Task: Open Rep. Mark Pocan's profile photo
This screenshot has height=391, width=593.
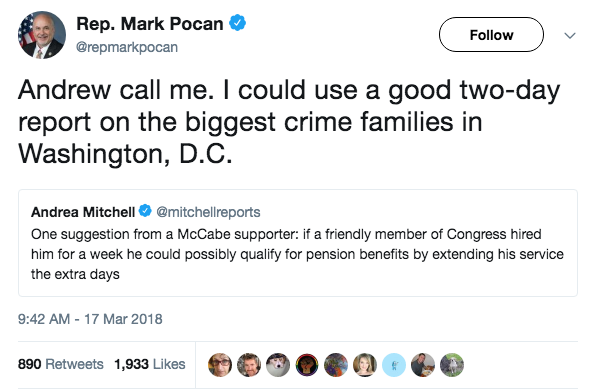Action: pyautogui.click(x=42, y=35)
